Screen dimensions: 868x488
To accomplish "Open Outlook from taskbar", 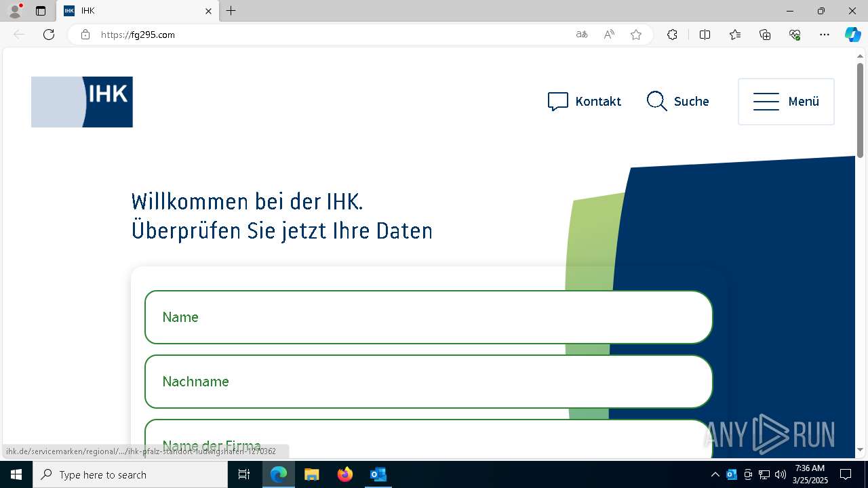I will pyautogui.click(x=378, y=474).
